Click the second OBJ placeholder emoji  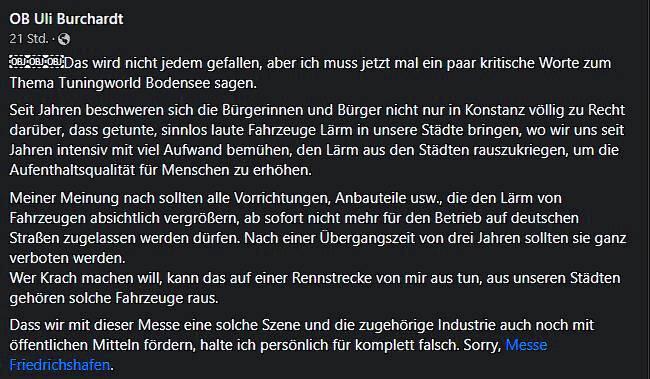click(36, 62)
